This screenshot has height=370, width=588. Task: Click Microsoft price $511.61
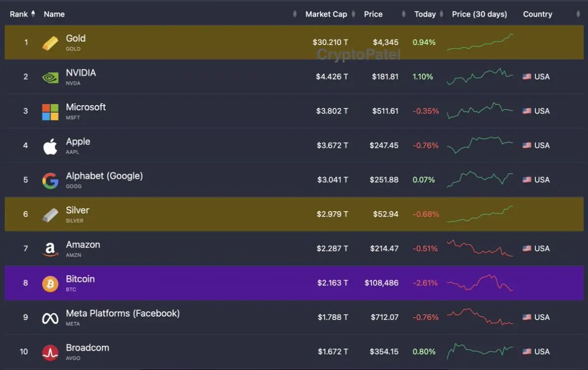[x=385, y=111]
